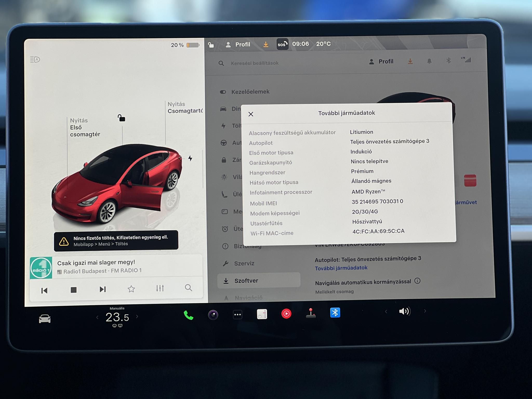Open climate controls via 23.5 temperature
The height and width of the screenshot is (399, 532).
117,317
